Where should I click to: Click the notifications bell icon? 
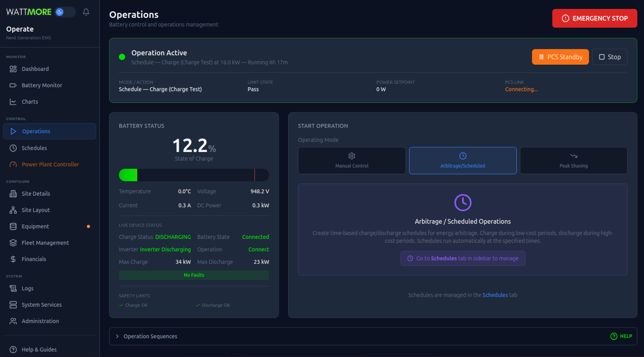86,12
